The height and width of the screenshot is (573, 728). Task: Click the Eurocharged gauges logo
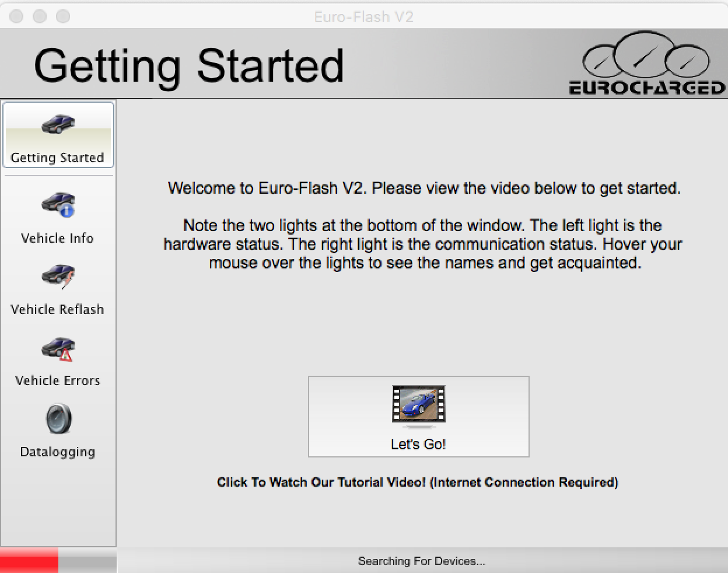(x=646, y=63)
